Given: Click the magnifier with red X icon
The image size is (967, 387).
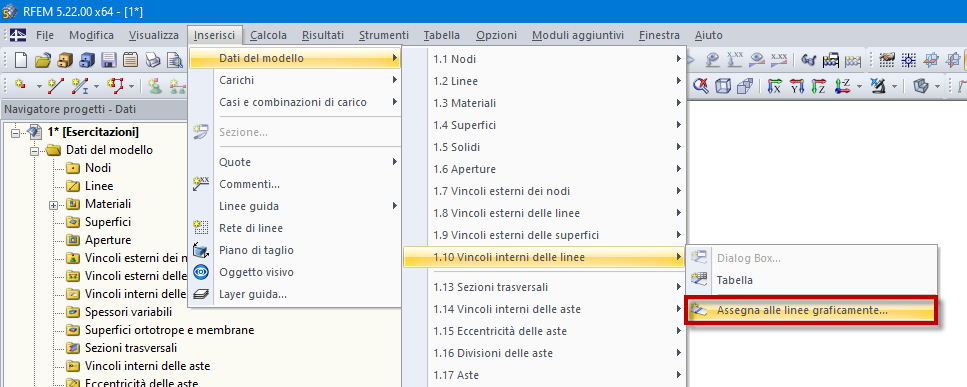Looking at the screenshot, I should (701, 86).
